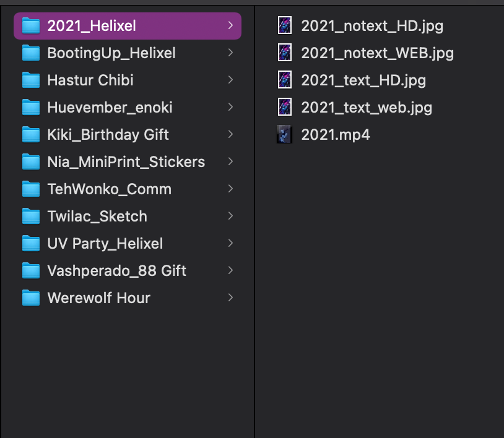Select the 2021.mp4 video file icon

[285, 134]
